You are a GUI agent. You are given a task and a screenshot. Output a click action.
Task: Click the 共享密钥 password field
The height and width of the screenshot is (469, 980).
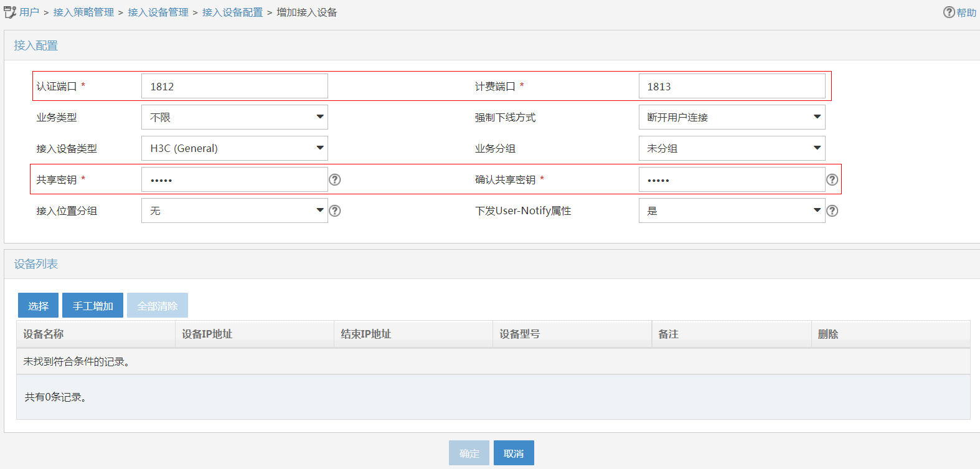pos(235,179)
